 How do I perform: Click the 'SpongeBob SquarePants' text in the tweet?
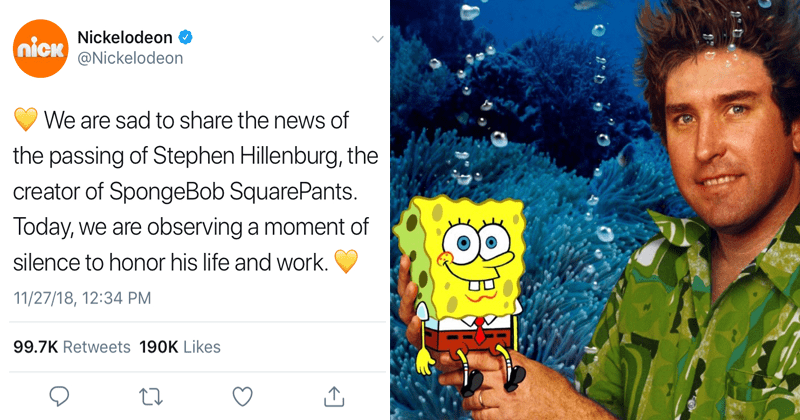click(233, 192)
